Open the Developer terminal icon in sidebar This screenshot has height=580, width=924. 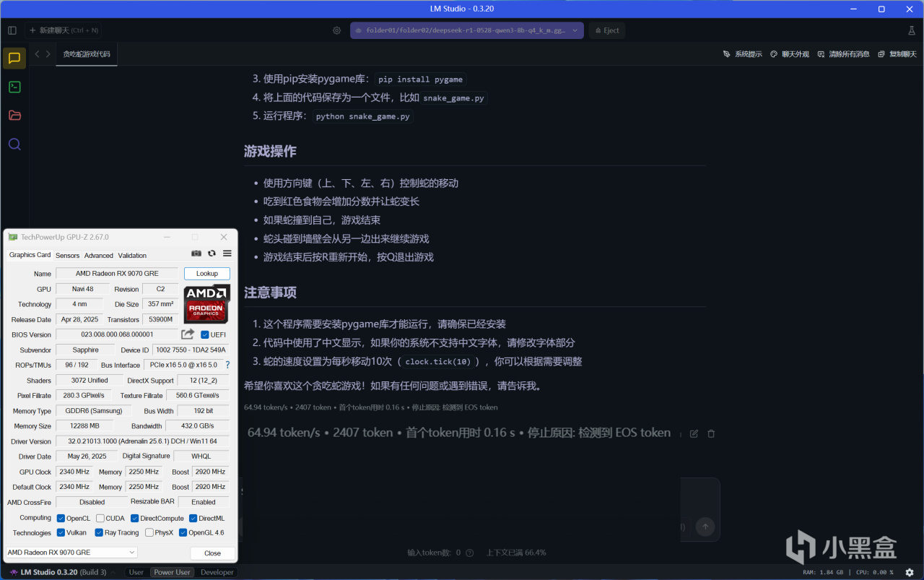[x=14, y=87]
